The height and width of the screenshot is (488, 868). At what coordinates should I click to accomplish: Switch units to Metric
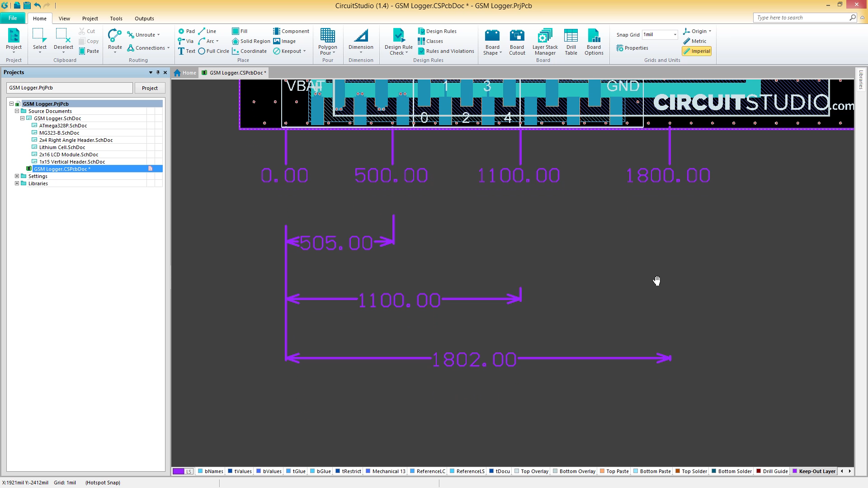click(696, 41)
